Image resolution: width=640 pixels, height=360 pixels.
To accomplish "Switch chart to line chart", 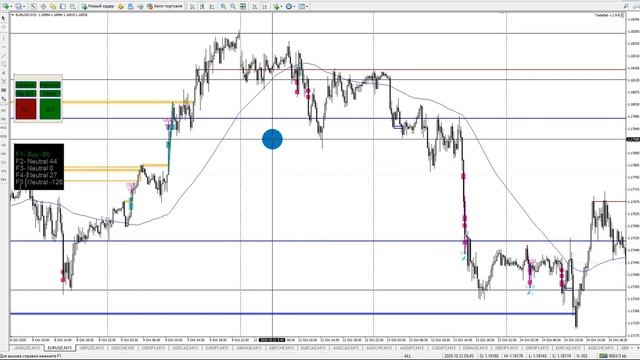I will click(x=212, y=7).
